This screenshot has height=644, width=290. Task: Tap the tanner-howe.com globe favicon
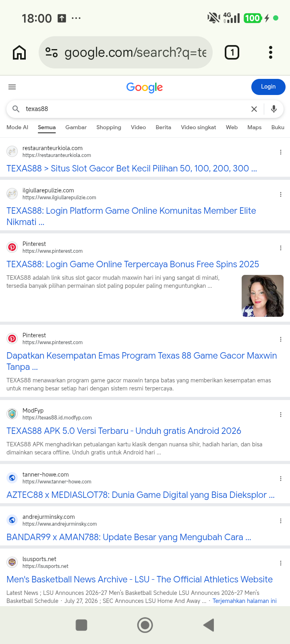[12, 478]
